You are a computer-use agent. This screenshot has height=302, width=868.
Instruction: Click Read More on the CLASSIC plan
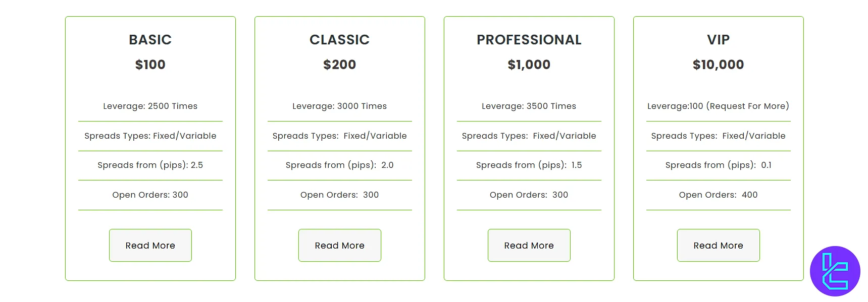point(339,246)
